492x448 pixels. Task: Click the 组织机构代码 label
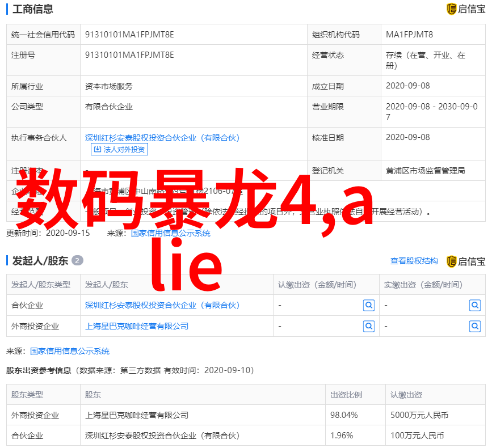335,35
